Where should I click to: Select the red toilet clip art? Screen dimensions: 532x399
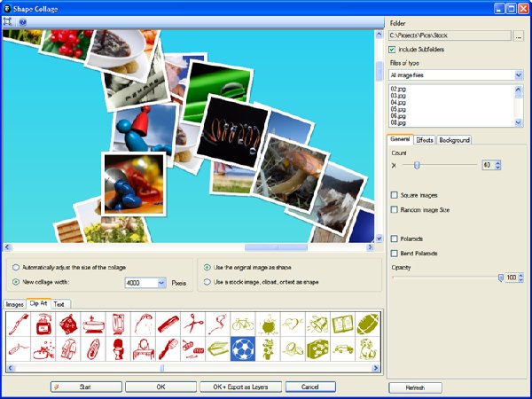point(118,348)
